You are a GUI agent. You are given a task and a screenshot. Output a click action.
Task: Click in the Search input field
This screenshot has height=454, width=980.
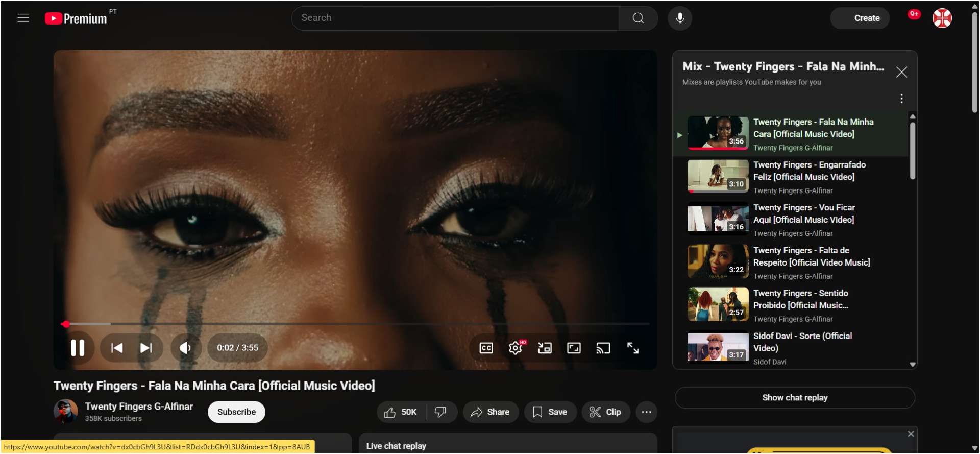pos(455,18)
